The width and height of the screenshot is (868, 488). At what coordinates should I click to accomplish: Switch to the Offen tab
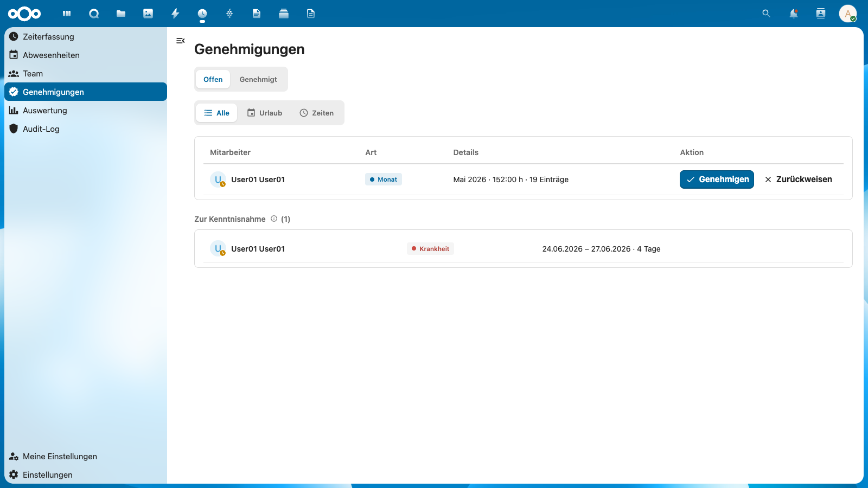tap(213, 79)
